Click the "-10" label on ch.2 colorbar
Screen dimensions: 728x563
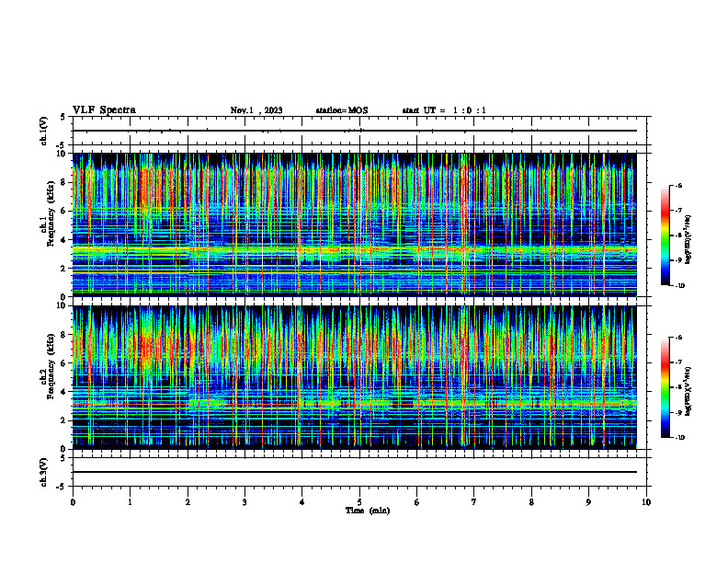(679, 438)
